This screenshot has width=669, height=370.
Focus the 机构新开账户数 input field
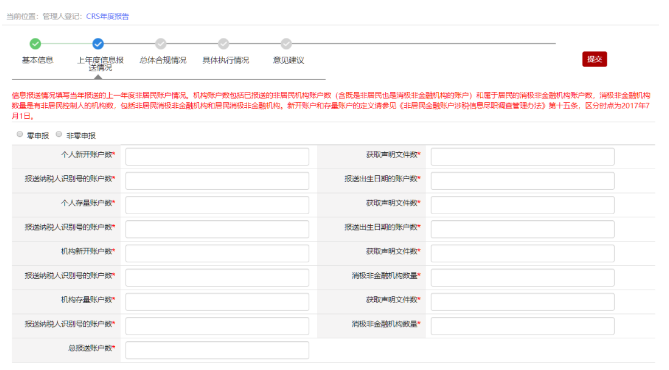point(217,253)
